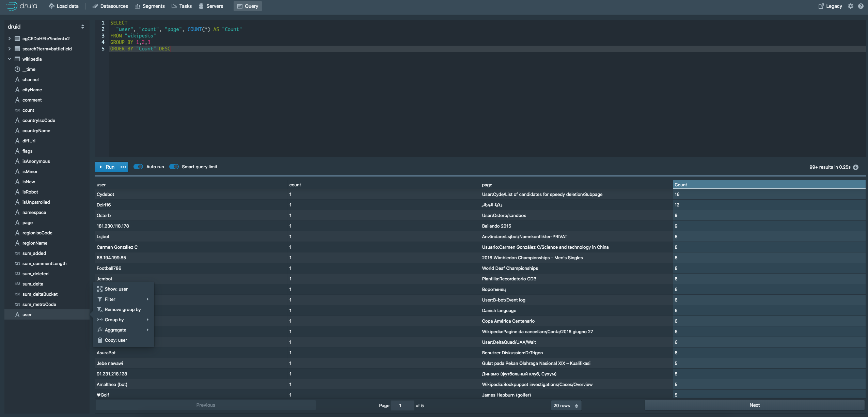Screen dimensions: 868x417
Task: Click the page column header
Action: [x=576, y=185]
